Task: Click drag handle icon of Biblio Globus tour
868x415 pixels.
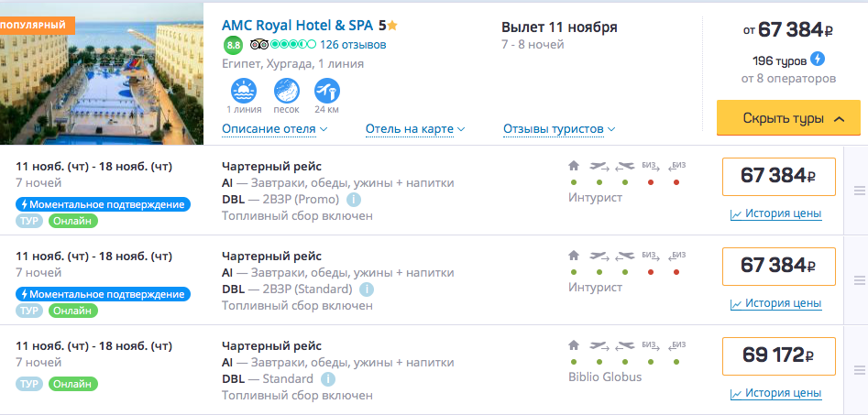Action: pyautogui.click(x=859, y=370)
